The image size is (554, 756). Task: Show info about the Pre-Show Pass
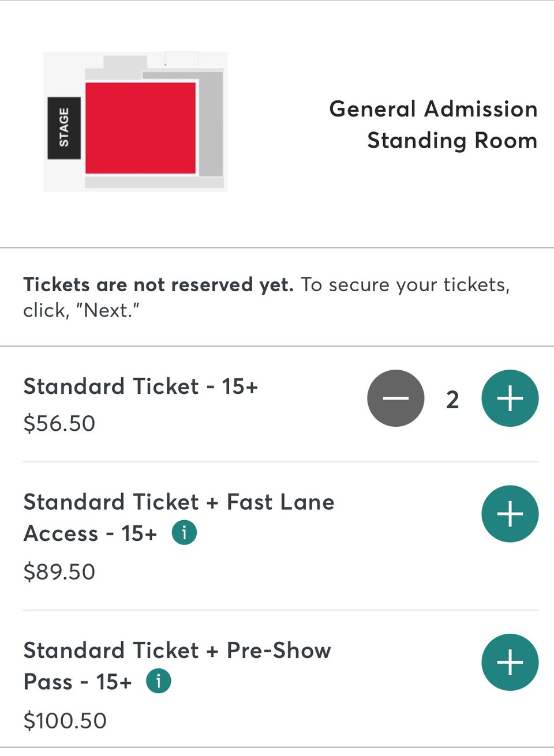159,681
